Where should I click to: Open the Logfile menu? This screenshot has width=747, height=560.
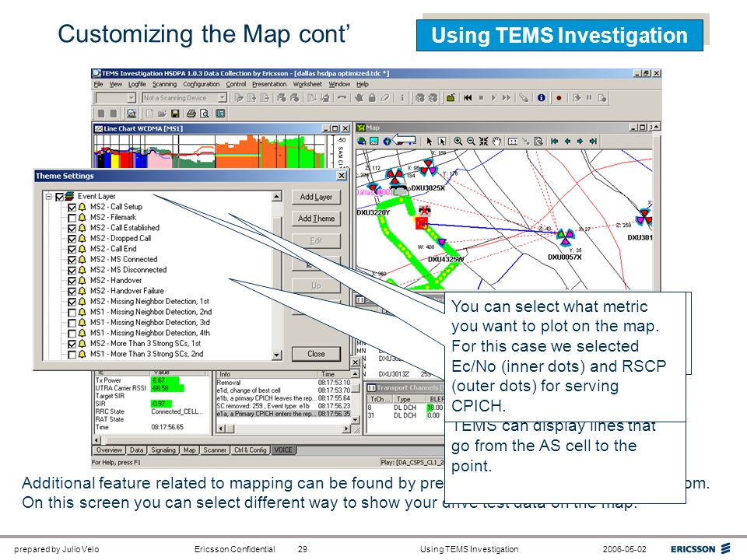137,84
